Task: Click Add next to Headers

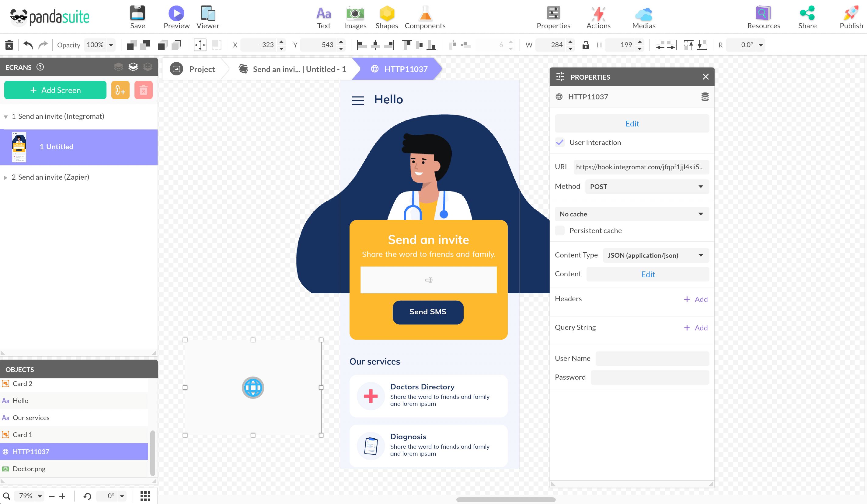Action: [x=695, y=299]
